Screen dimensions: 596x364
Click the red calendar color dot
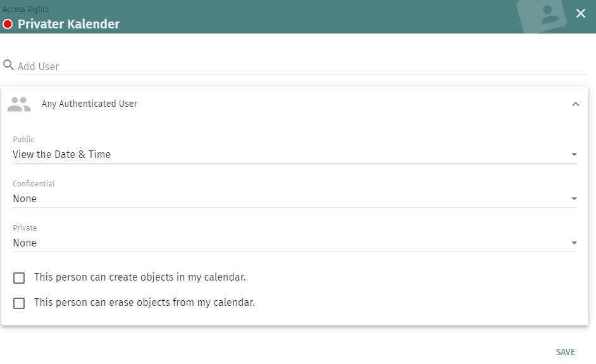[8, 25]
